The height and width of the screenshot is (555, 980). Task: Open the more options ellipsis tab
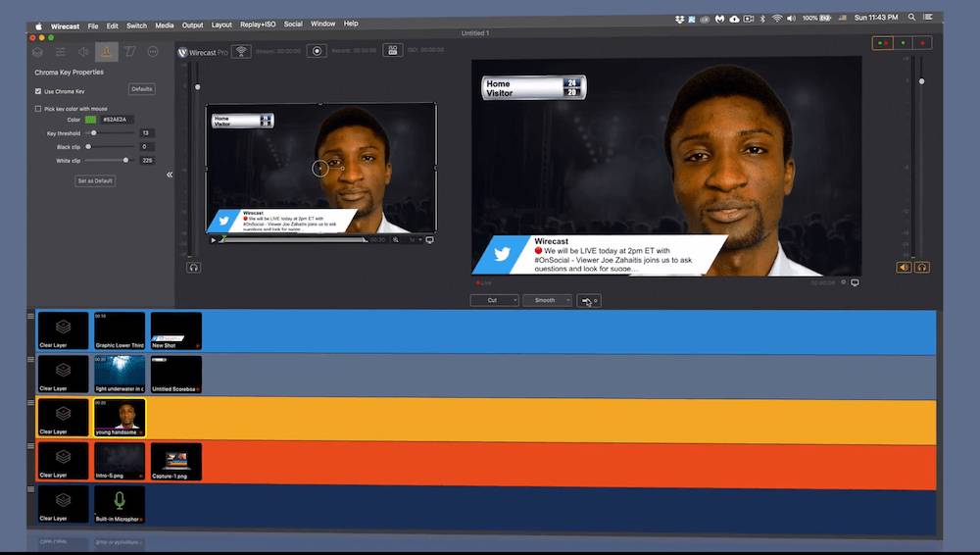[x=153, y=52]
